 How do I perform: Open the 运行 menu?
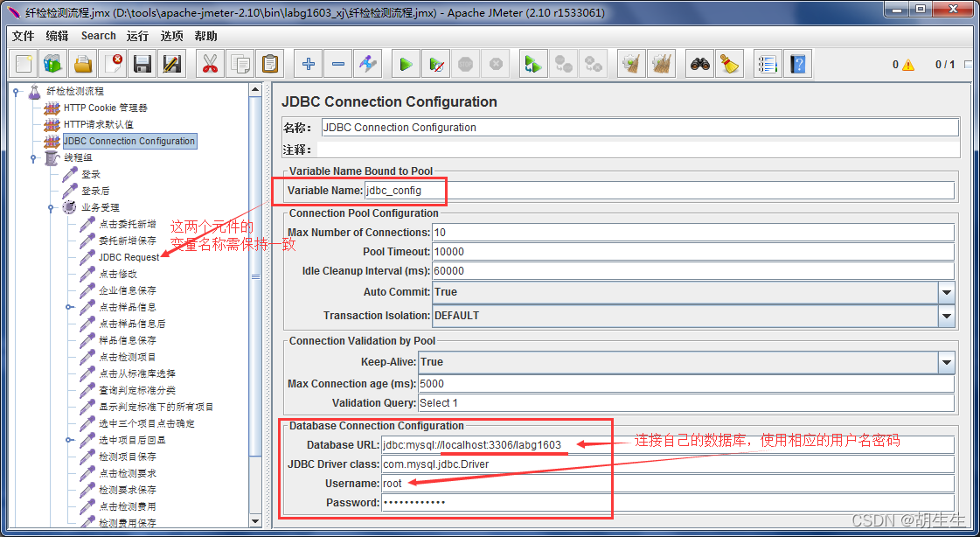click(137, 36)
